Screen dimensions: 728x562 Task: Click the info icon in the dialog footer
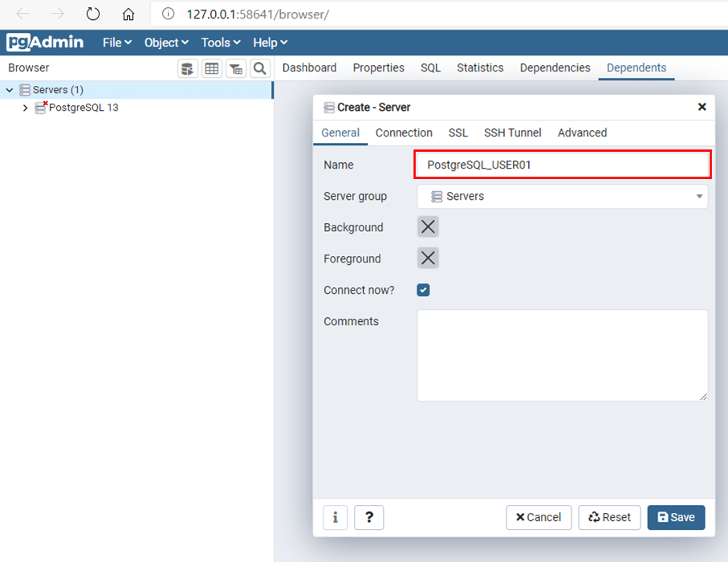[335, 517]
